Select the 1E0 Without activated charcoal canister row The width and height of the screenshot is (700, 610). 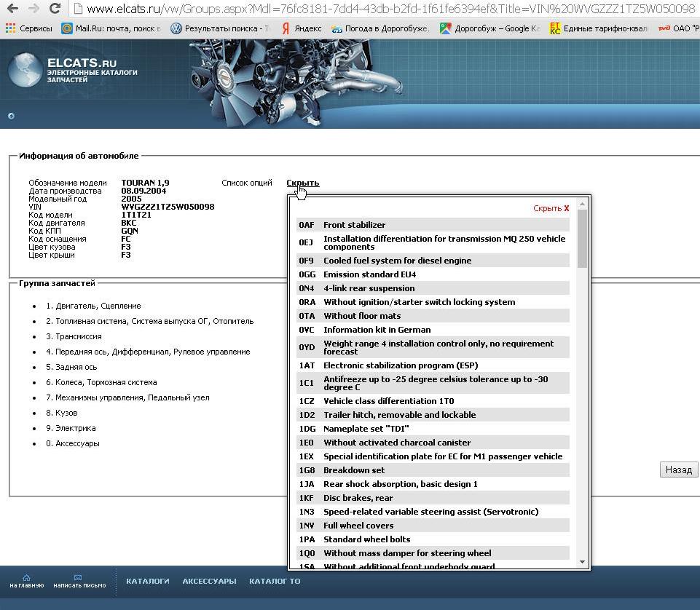tap(433, 443)
